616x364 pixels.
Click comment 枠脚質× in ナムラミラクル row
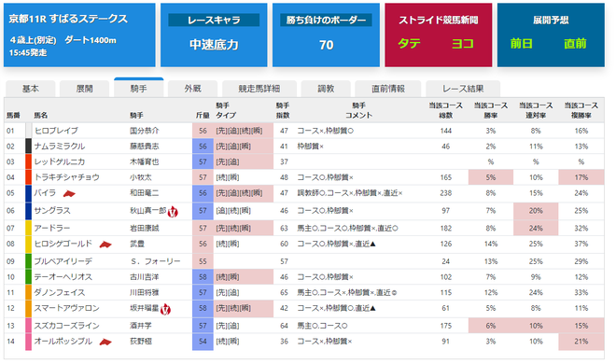[311, 147]
